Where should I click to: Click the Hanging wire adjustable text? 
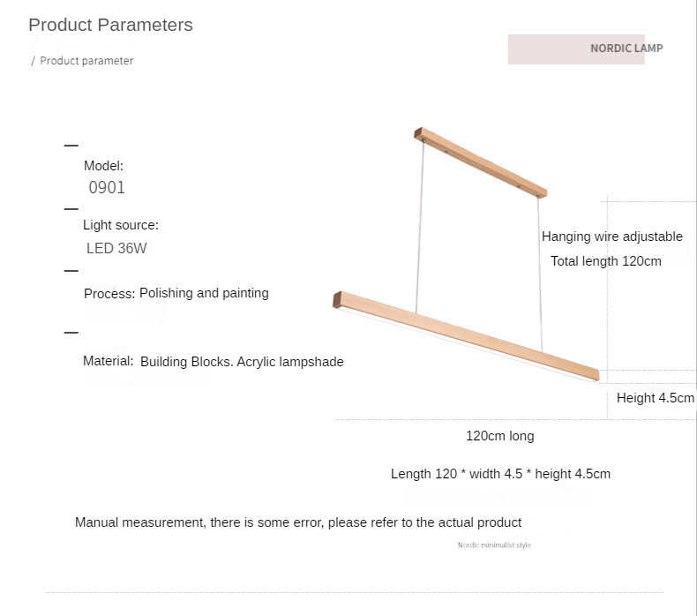612,237
